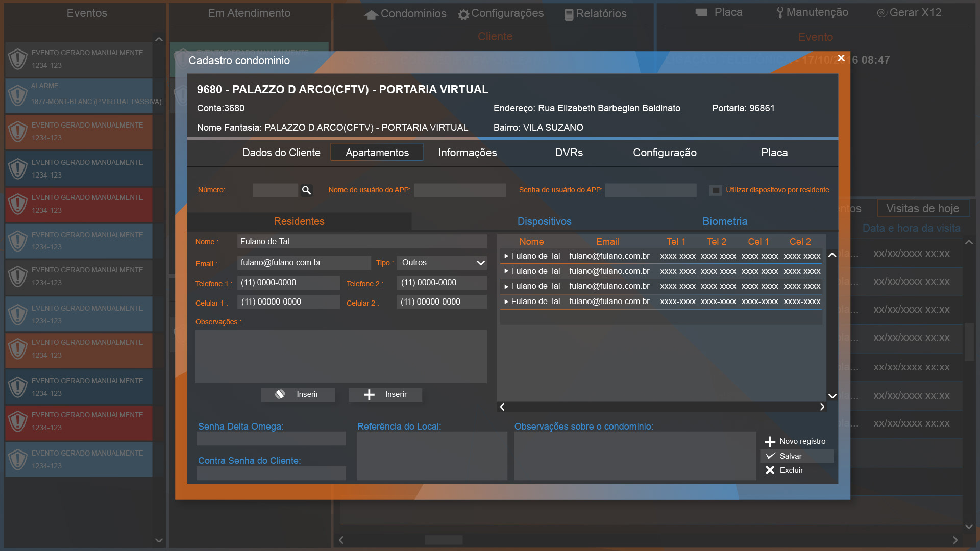Click the striped circle icon on Inserir button
980x551 pixels.
pyautogui.click(x=280, y=394)
